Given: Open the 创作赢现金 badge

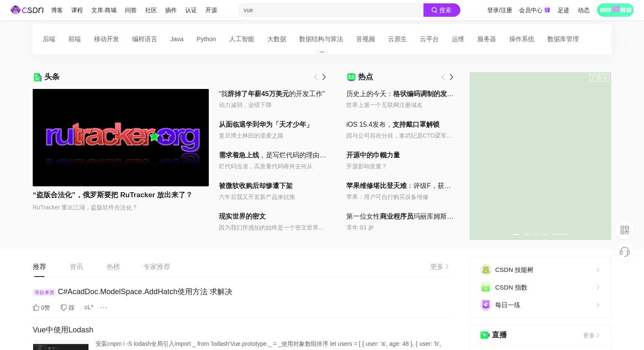Looking at the screenshot, I should [x=615, y=10].
